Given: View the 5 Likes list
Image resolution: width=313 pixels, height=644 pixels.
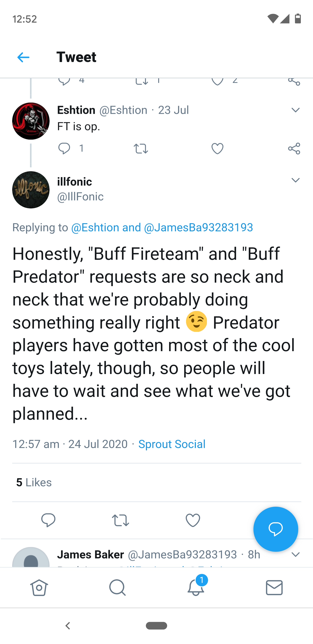Looking at the screenshot, I should click(34, 482).
